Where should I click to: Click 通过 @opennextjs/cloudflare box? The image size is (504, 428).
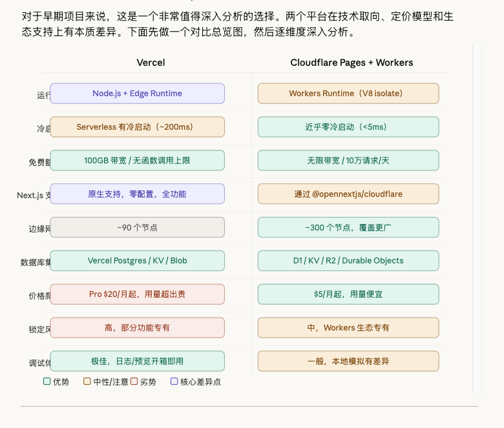[x=348, y=194]
